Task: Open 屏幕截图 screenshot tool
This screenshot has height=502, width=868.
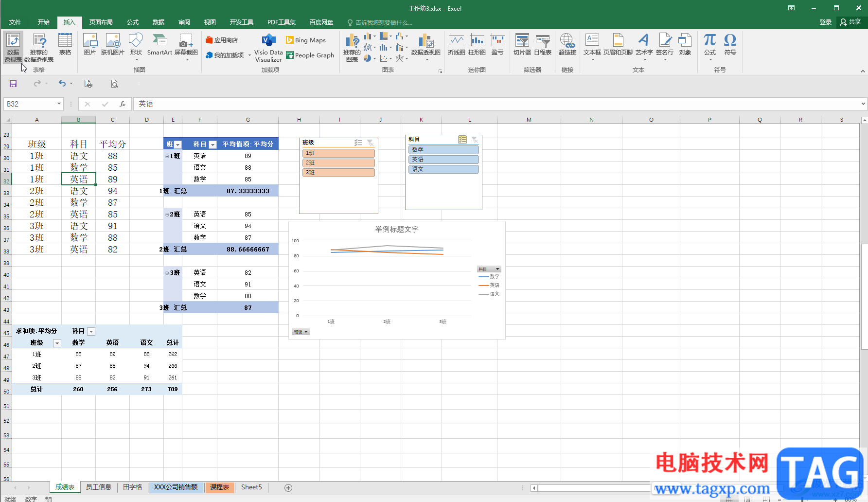Action: (186, 46)
